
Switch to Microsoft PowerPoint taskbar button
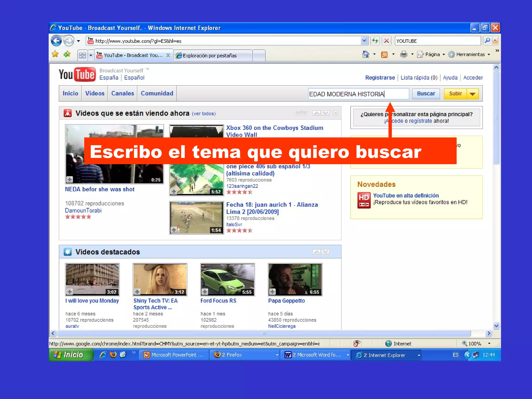click(175, 355)
